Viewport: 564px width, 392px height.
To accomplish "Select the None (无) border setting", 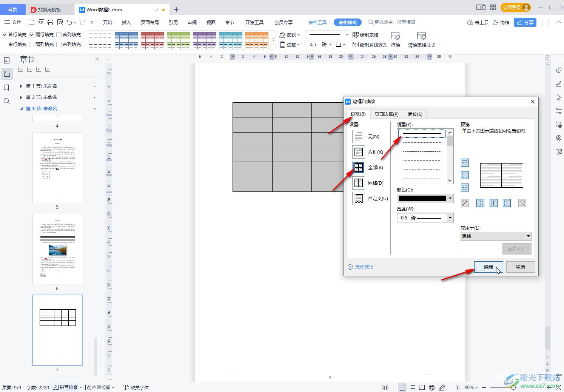I will (x=359, y=136).
